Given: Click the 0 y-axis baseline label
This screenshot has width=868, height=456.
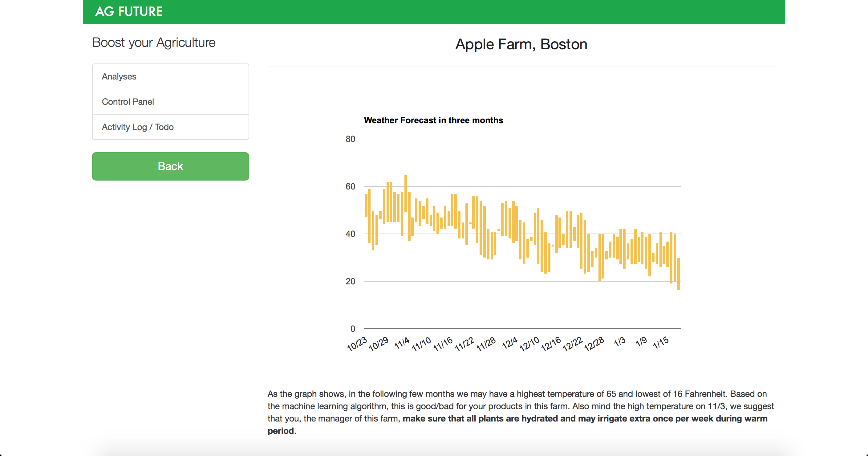Looking at the screenshot, I should click(352, 329).
